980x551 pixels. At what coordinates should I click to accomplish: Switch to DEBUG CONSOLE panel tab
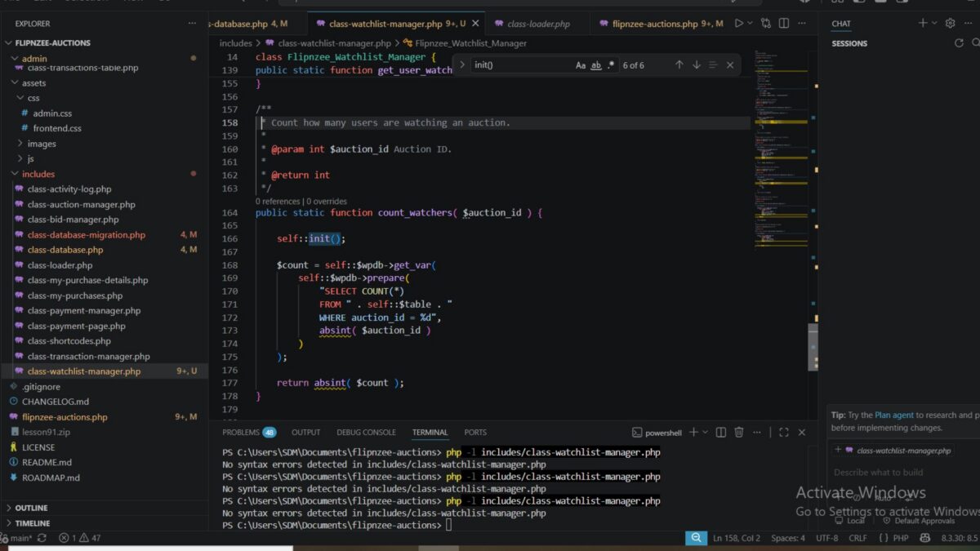pyautogui.click(x=366, y=433)
